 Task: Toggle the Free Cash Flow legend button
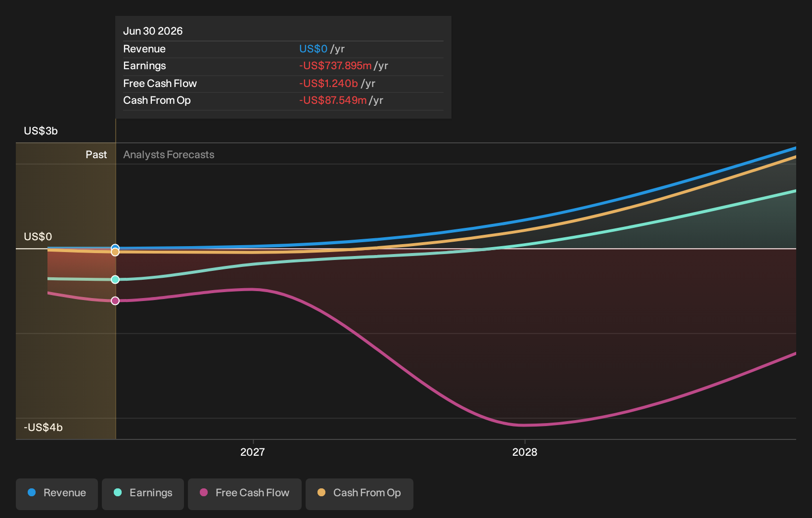point(245,493)
